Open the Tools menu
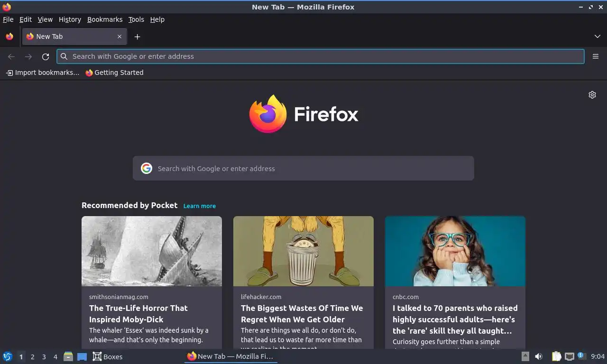Viewport: 607px width, 364px height. [136, 19]
